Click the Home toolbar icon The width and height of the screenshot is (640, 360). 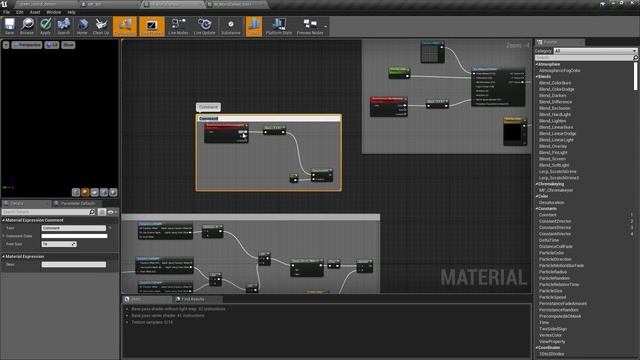82,27
